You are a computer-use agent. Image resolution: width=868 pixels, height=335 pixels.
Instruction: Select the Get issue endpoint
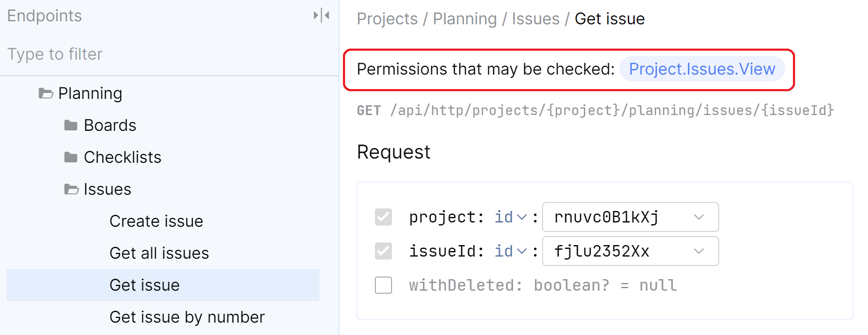click(145, 285)
